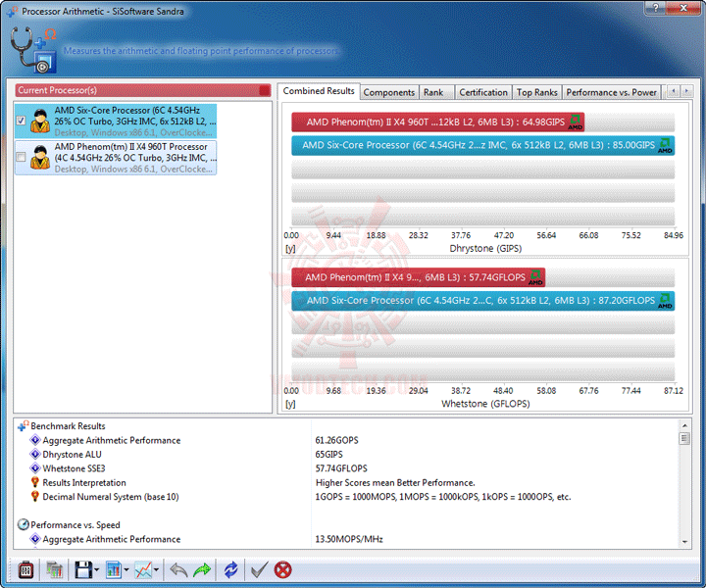Click the results list scrollbar thumb
This screenshot has height=588, width=706.
pyautogui.click(x=684, y=438)
